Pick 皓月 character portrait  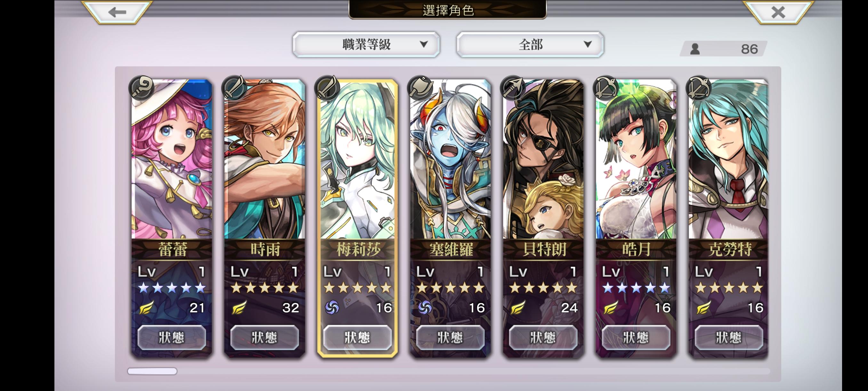point(636,159)
